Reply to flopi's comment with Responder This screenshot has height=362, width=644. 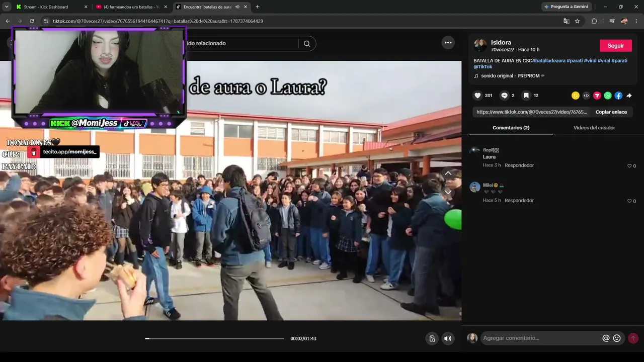click(x=519, y=165)
